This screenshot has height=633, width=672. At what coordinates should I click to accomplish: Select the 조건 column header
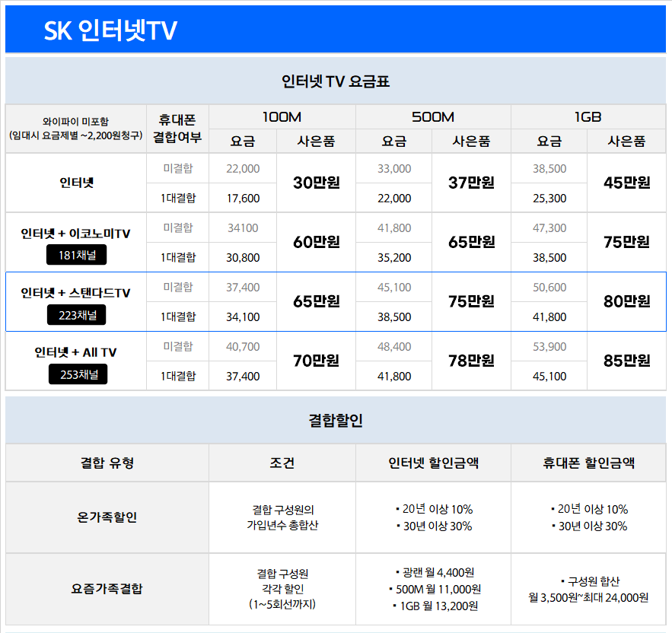tap(282, 463)
